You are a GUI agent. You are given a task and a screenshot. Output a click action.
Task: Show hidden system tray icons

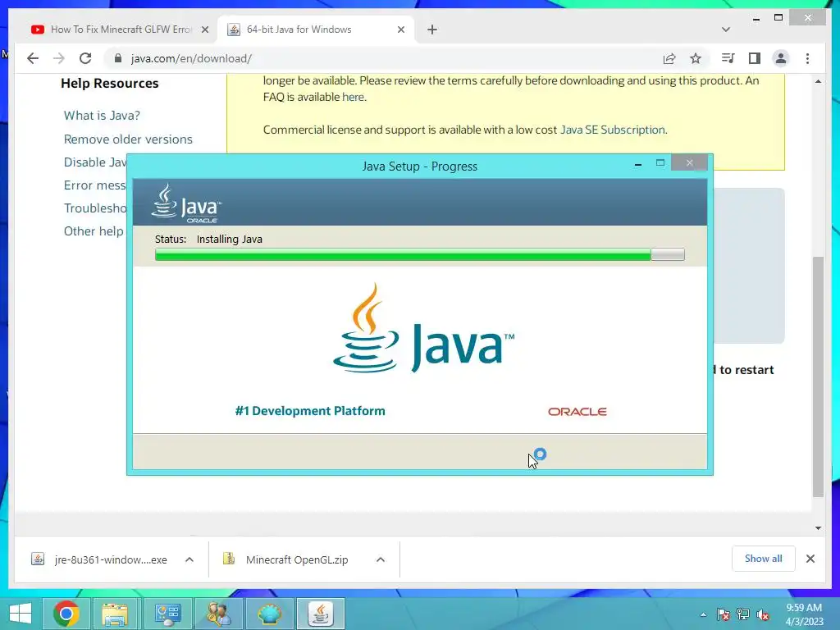coord(703,614)
